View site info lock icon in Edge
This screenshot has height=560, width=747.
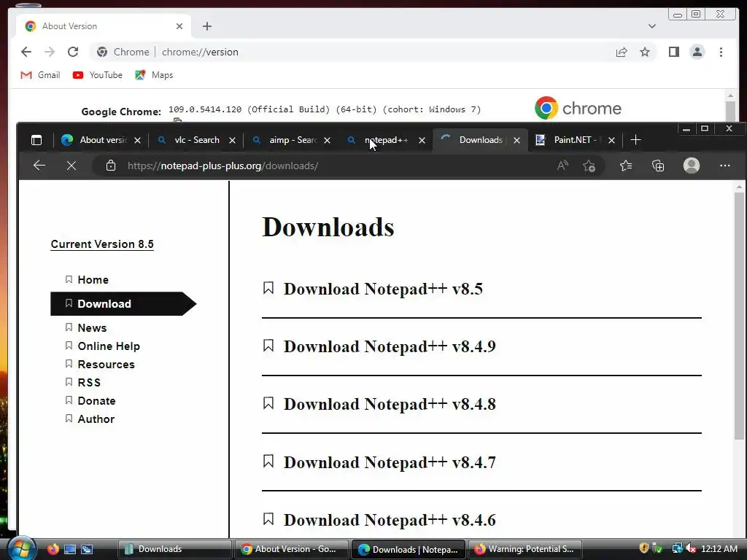coord(111,166)
